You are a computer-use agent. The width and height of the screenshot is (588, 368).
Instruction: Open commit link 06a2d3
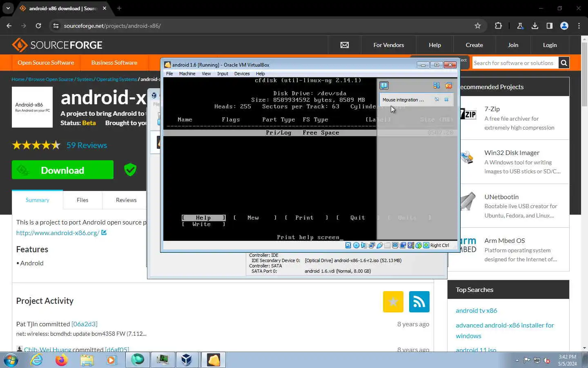[85, 324]
